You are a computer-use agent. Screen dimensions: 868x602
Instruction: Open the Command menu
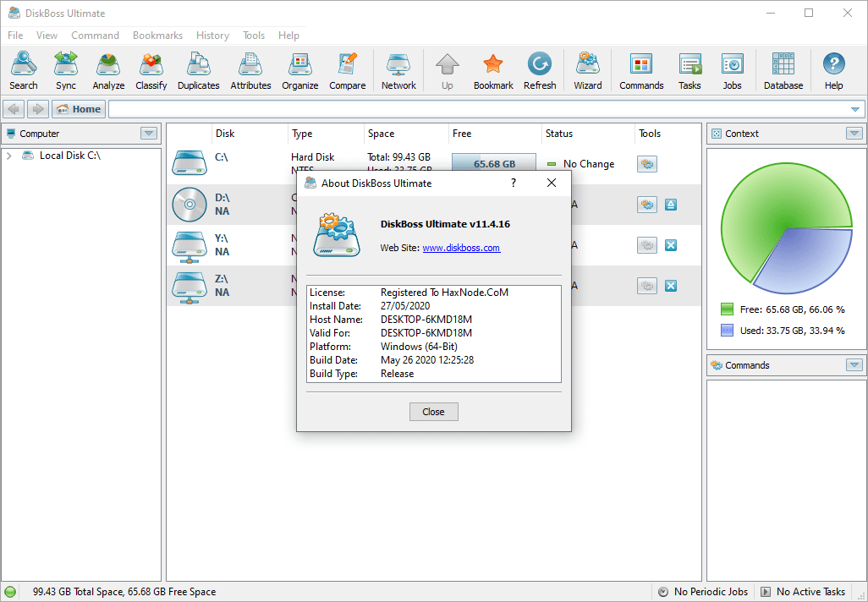95,36
